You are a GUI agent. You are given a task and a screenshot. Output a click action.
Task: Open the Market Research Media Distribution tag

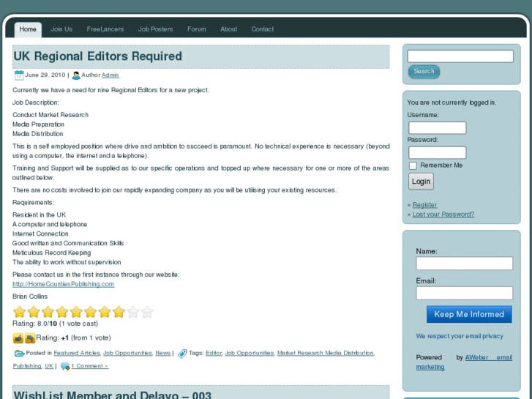pyautogui.click(x=326, y=353)
